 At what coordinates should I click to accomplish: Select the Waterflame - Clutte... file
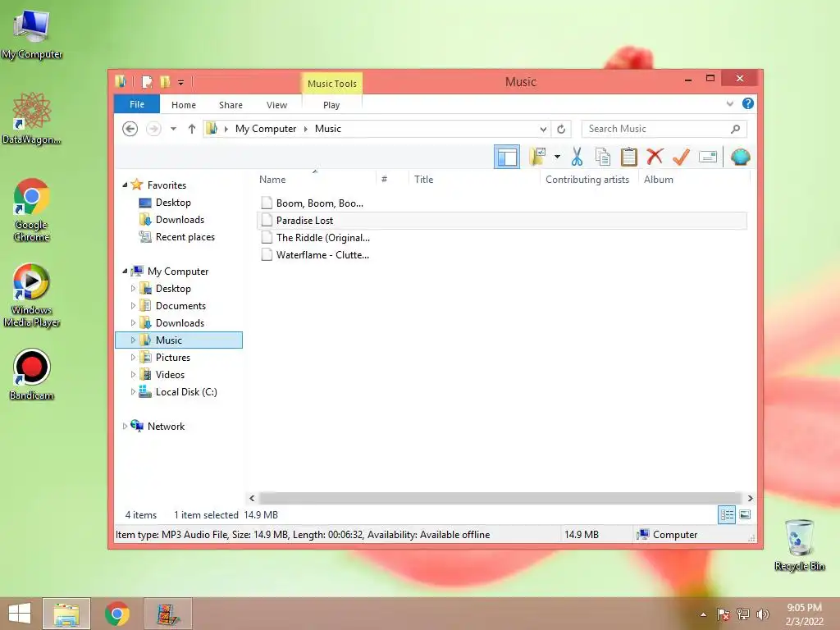pos(315,255)
